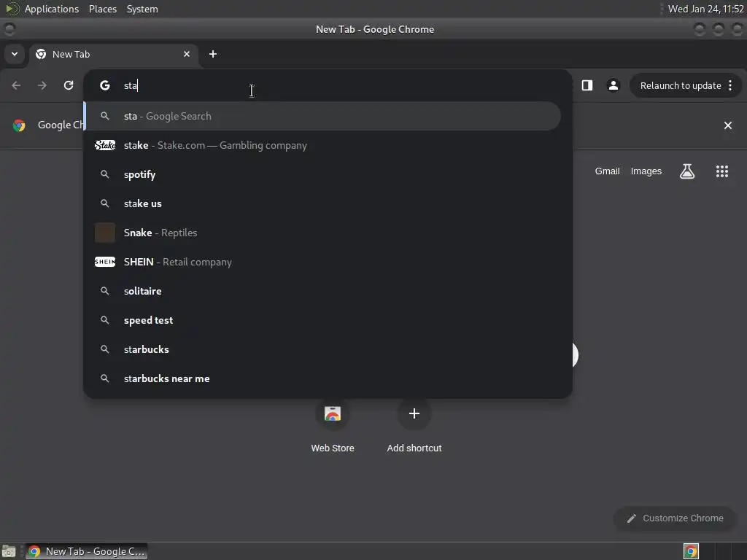
Task: Dismiss the Google Chrome infobar
Action: 728,125
